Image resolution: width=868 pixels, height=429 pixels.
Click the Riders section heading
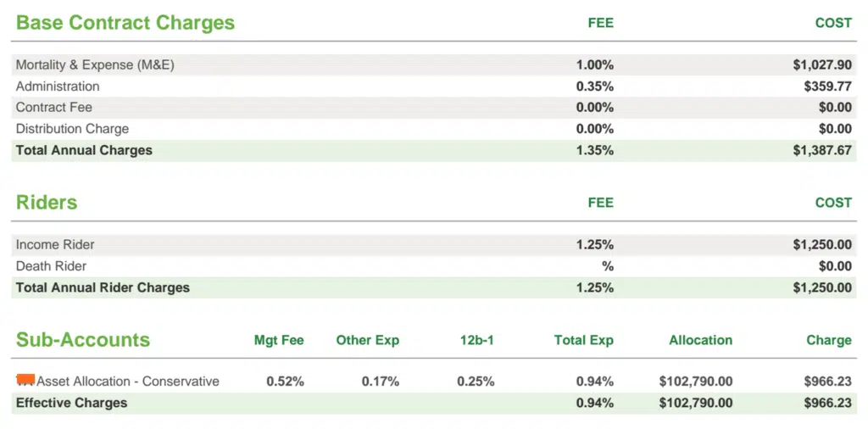[47, 203]
